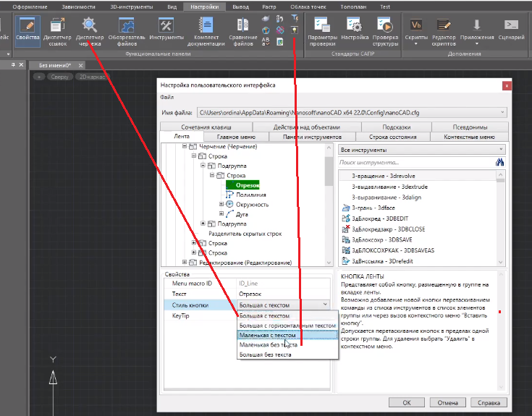Open the Файл menu in dialog

[x=166, y=97]
